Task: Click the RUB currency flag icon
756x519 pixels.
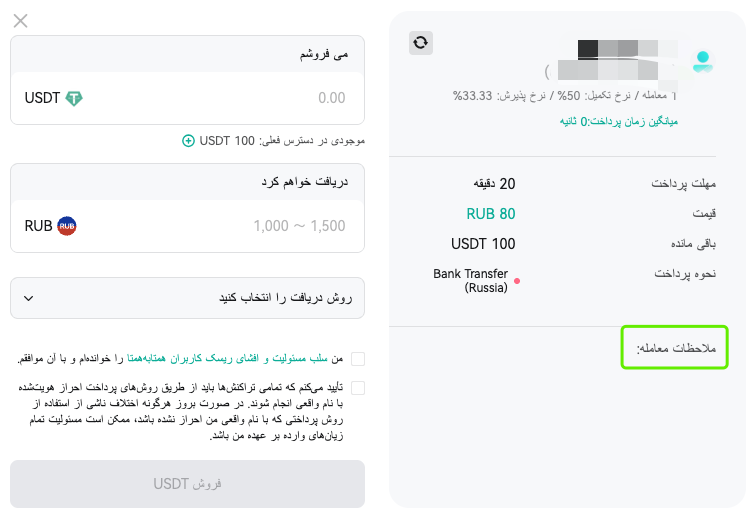Action: tap(67, 226)
